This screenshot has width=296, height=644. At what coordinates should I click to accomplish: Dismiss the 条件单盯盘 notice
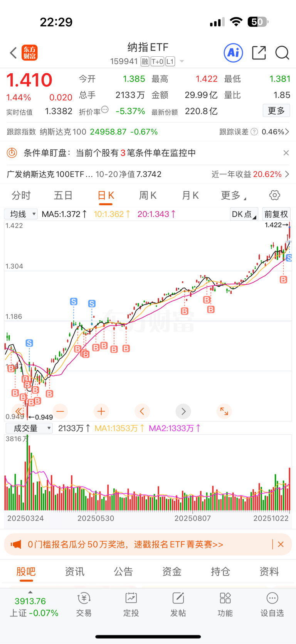[286, 153]
